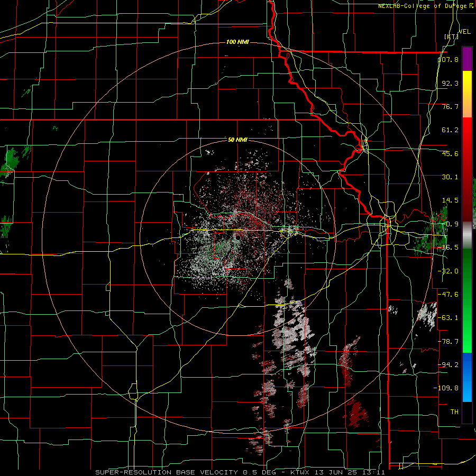Pick the gray near-zero segment of the color bar
Screen dimensions: 476x476
coord(467,235)
